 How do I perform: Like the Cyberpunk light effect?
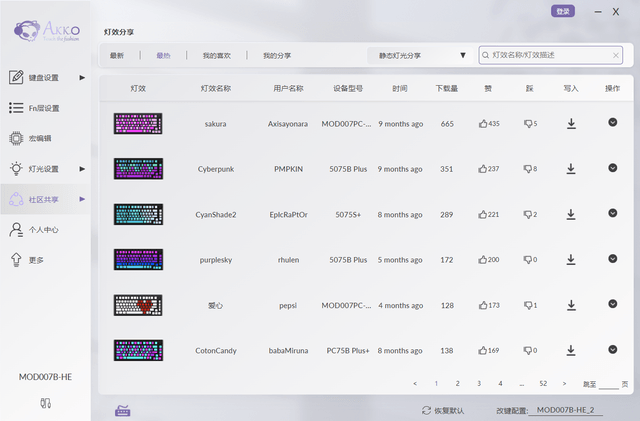click(x=482, y=169)
